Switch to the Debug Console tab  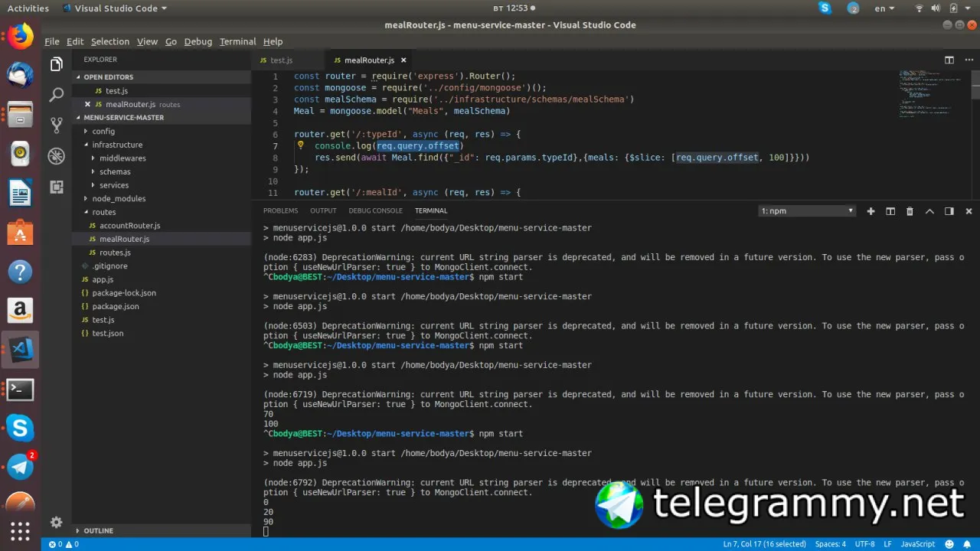click(375, 211)
